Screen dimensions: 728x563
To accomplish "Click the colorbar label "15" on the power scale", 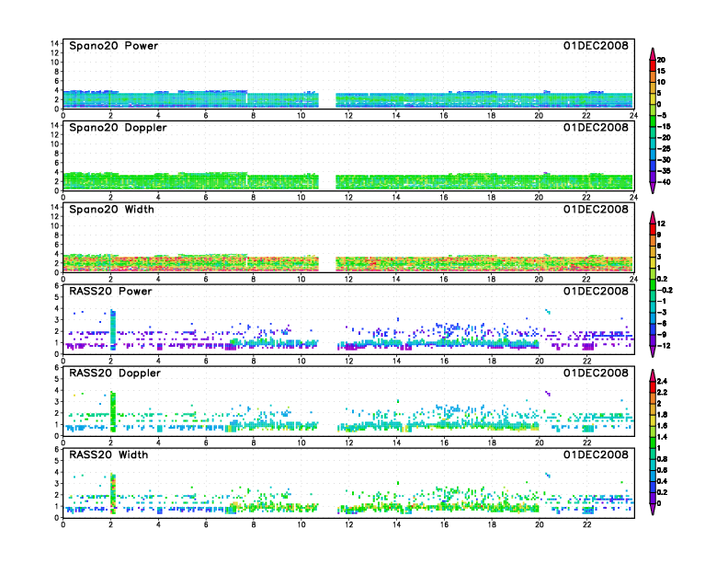I will (x=661, y=71).
